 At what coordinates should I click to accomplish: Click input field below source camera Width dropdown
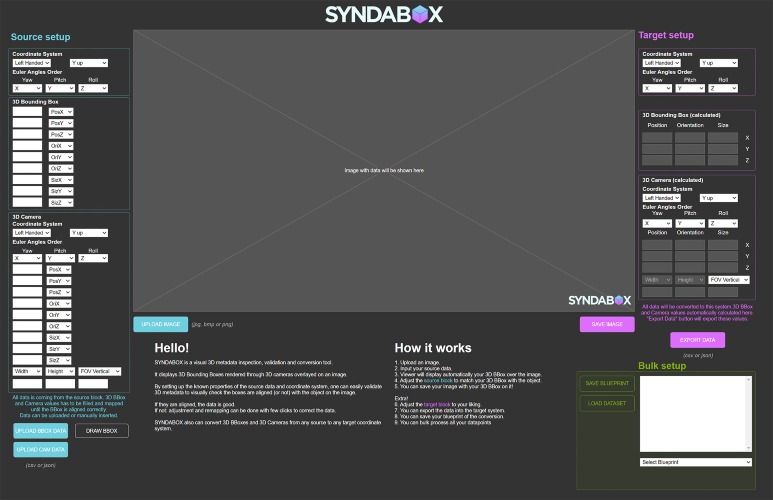click(27, 384)
